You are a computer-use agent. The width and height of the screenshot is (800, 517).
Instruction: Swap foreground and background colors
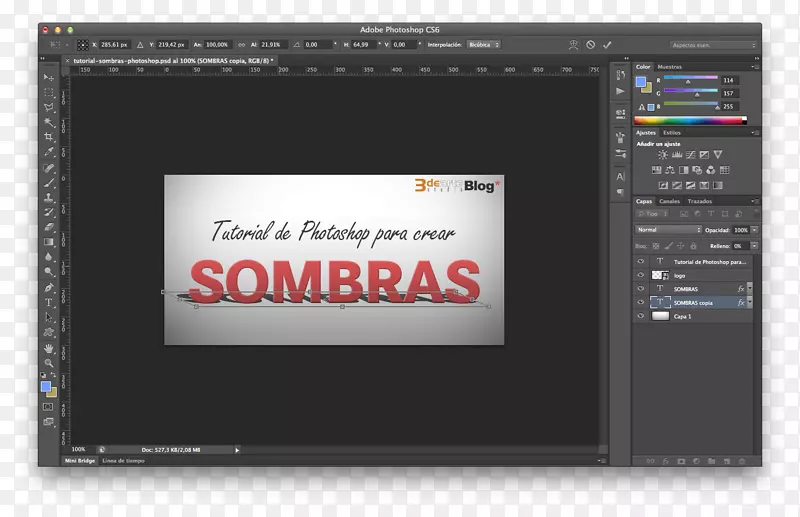coord(53,375)
